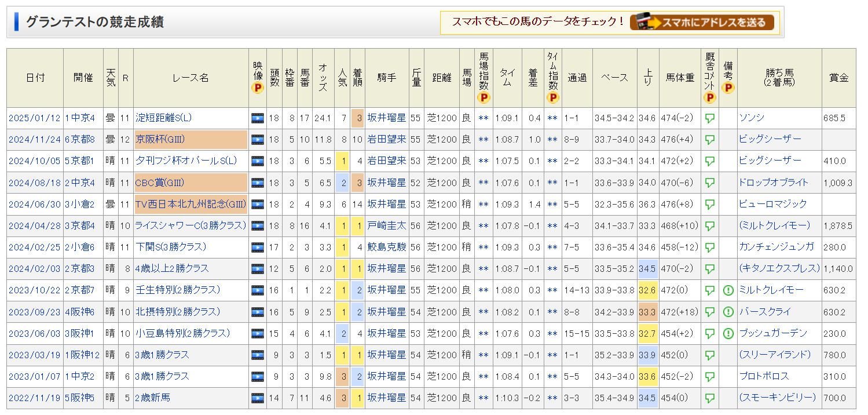
Task: Click the 32.6 上り time cell
Action: pyautogui.click(x=647, y=290)
